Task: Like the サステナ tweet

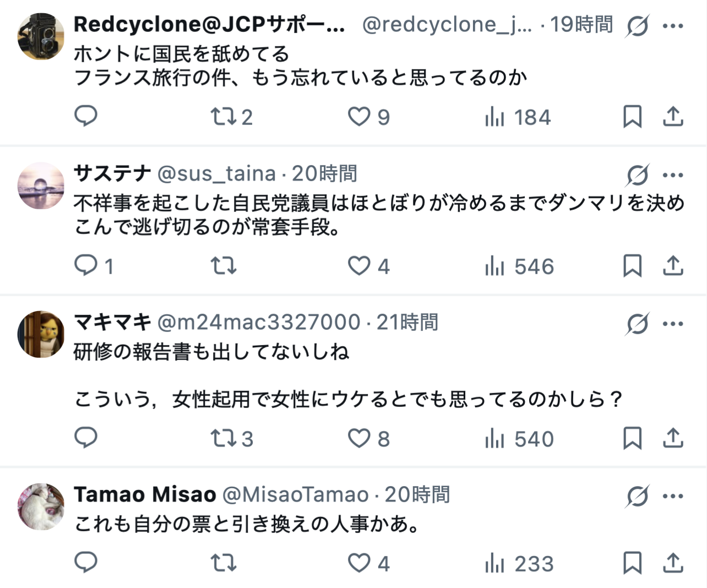Action: (x=359, y=266)
